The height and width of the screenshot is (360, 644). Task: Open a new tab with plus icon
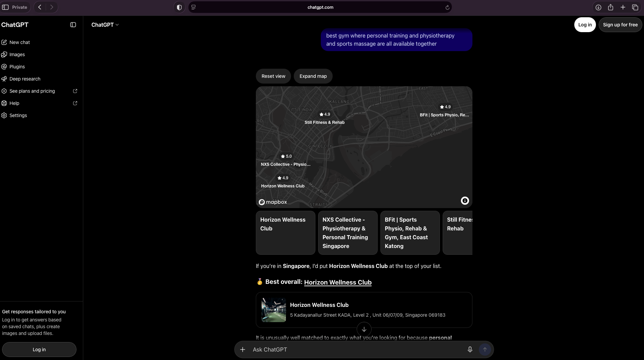tap(623, 7)
